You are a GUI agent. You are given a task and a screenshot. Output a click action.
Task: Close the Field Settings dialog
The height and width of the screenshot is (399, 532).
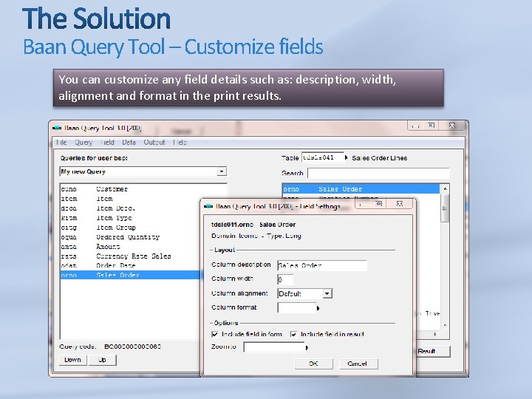[x=400, y=204]
